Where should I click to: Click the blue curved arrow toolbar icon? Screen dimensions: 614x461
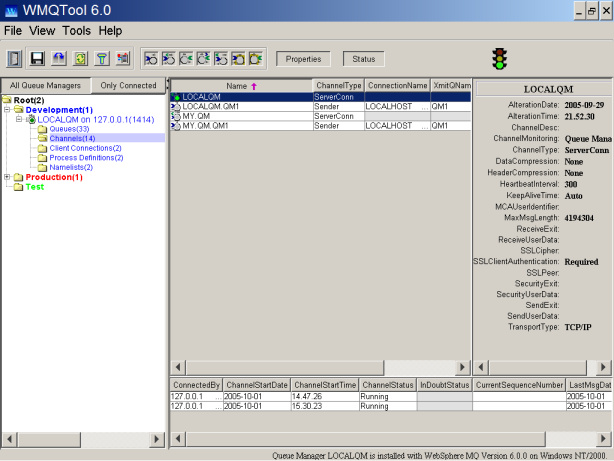[59, 59]
